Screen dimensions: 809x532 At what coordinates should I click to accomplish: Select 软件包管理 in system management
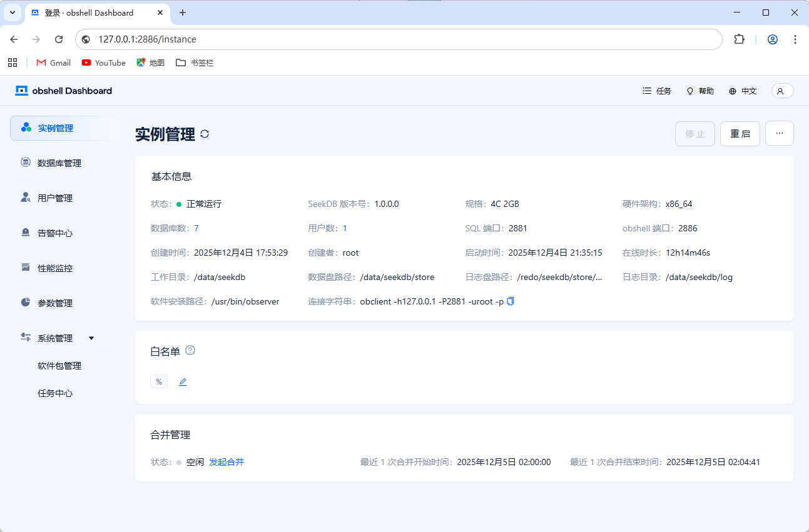(x=59, y=366)
